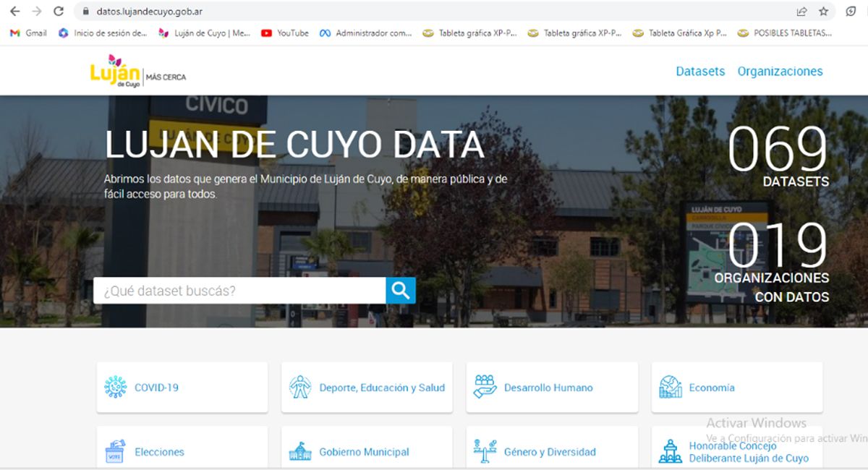Click the Género y Diversidad scale icon
Image resolution: width=868 pixels, height=470 pixels.
coord(485,451)
